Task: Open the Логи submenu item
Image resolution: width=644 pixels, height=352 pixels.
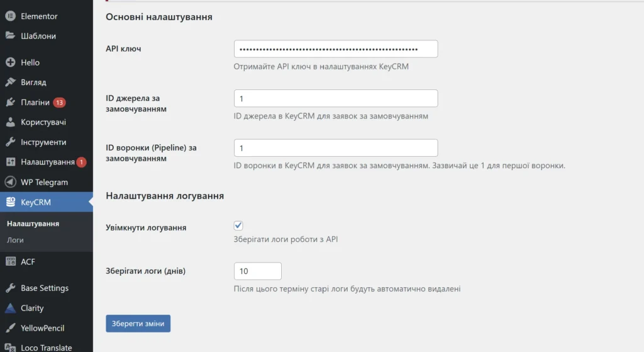Action: click(x=16, y=240)
